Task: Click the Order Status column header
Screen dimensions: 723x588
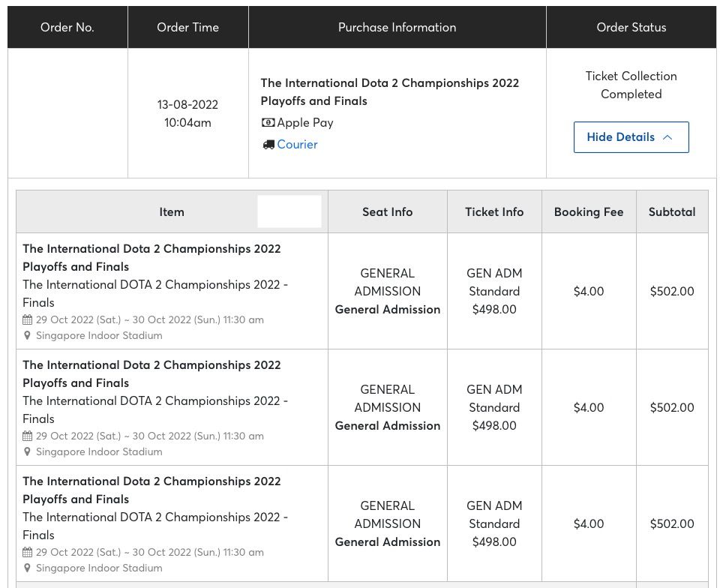Action: point(631,27)
